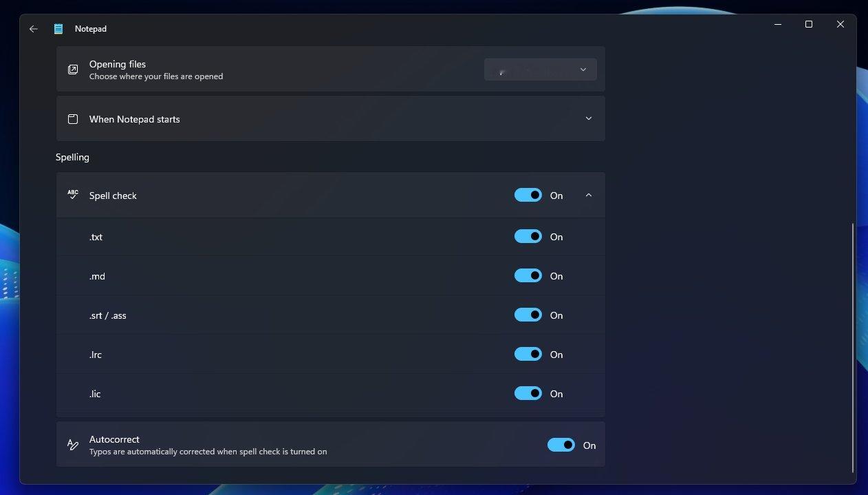Click the ".txt" file type label
The width and height of the screenshot is (868, 495).
[96, 237]
